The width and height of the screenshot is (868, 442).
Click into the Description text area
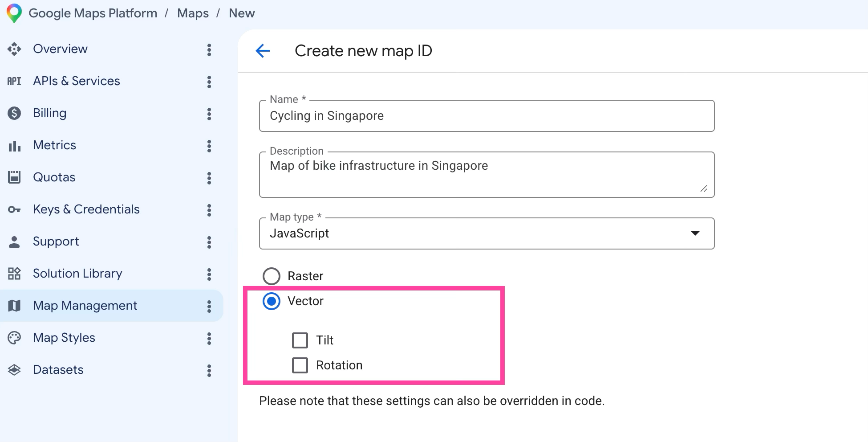coord(487,175)
